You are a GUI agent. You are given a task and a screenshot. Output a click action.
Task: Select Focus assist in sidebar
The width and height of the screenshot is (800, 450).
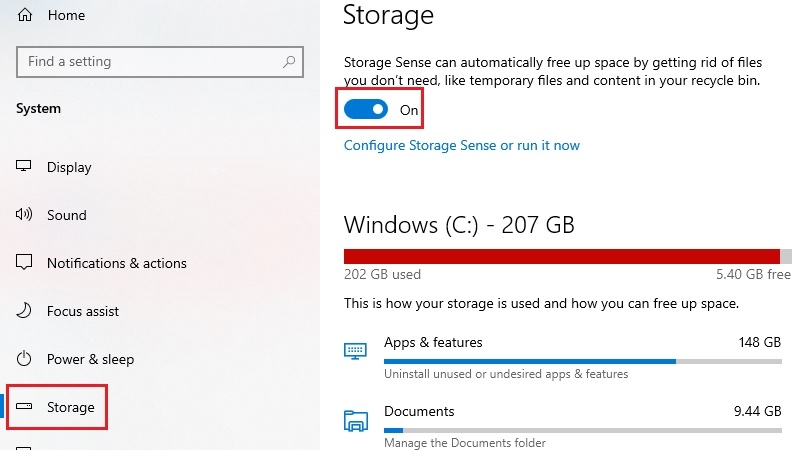pos(83,311)
